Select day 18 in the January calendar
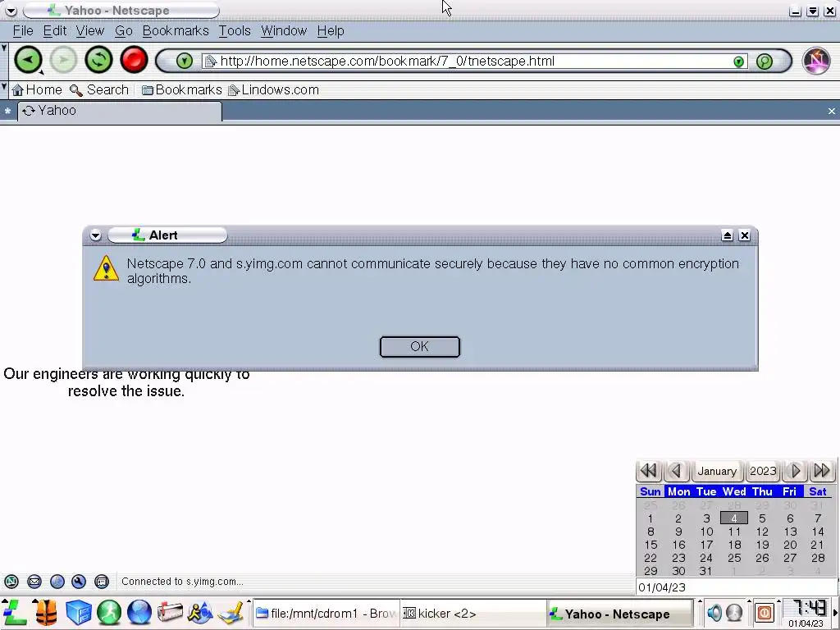 [734, 545]
